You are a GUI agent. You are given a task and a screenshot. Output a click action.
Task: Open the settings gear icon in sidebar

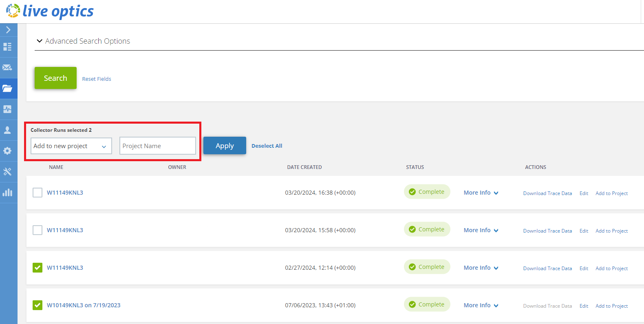click(x=7, y=151)
